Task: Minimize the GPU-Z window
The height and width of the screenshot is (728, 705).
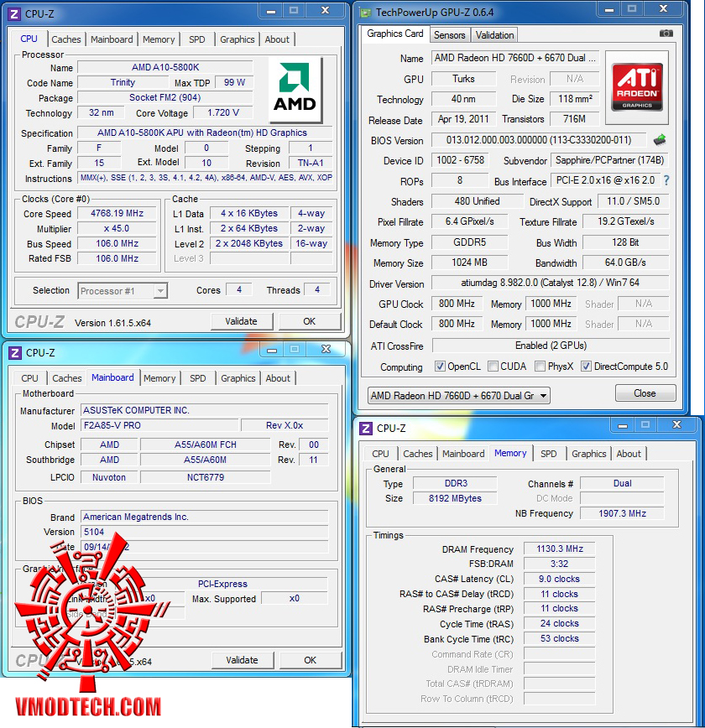Action: coord(609,9)
